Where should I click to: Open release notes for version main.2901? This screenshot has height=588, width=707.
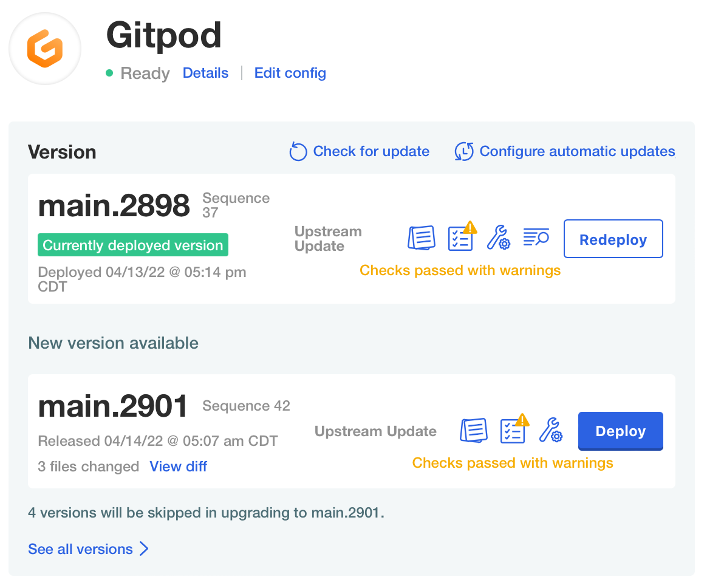(474, 431)
